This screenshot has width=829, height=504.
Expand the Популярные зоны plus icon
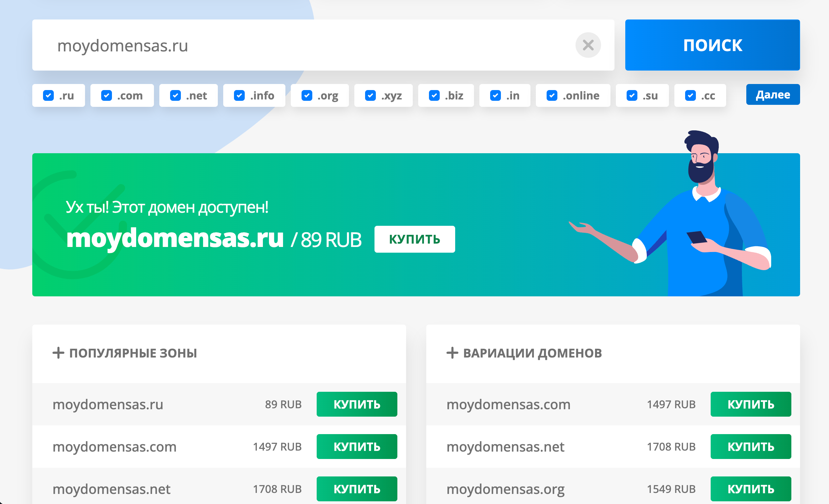point(58,353)
